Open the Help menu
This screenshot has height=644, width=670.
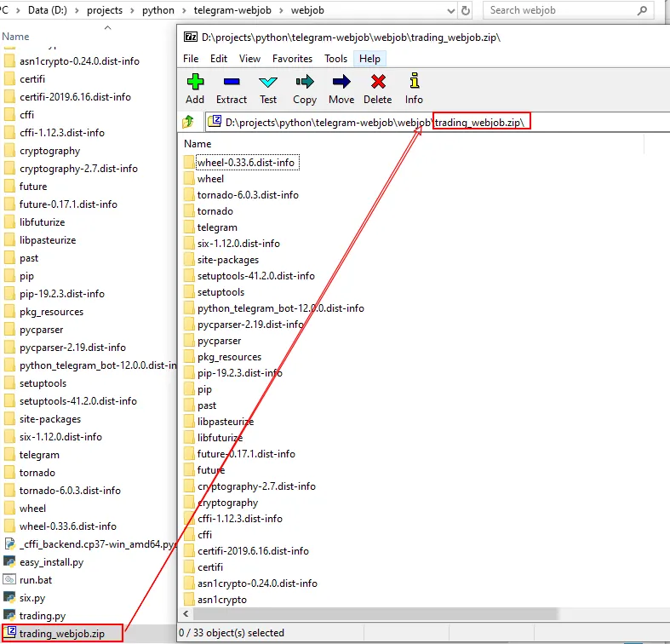coord(369,59)
